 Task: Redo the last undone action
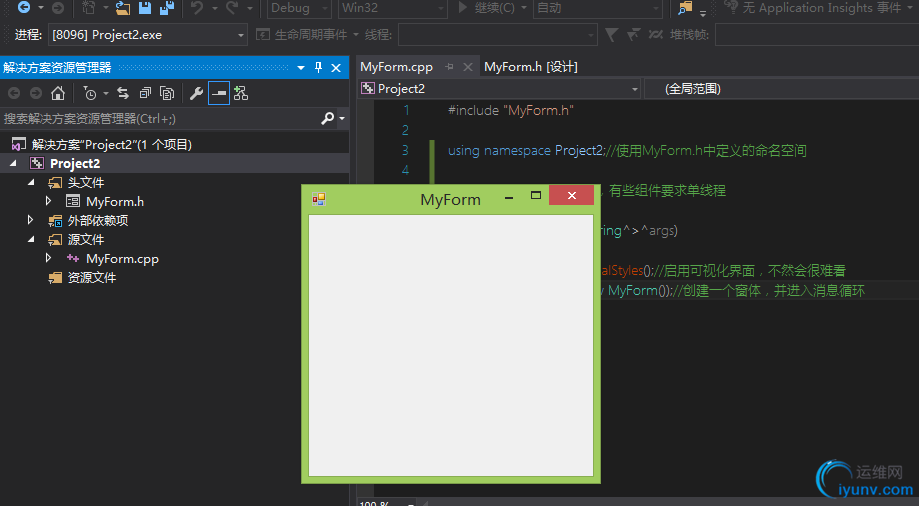click(x=233, y=7)
